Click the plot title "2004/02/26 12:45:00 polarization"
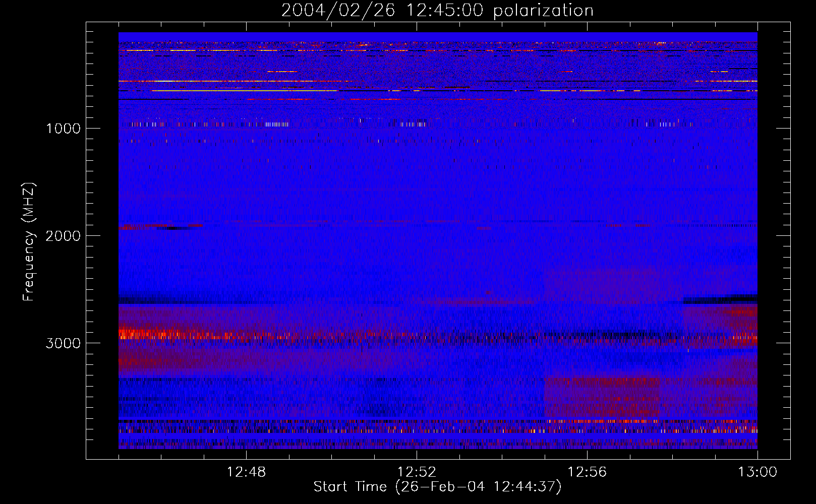Viewport: 816px width, 504px height. tap(437, 10)
